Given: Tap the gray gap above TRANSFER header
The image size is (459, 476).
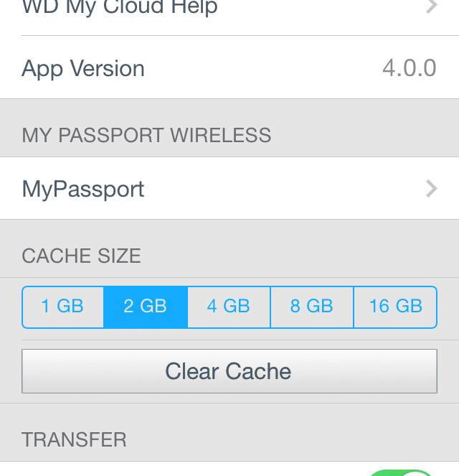Looking at the screenshot, I should (x=229, y=416).
